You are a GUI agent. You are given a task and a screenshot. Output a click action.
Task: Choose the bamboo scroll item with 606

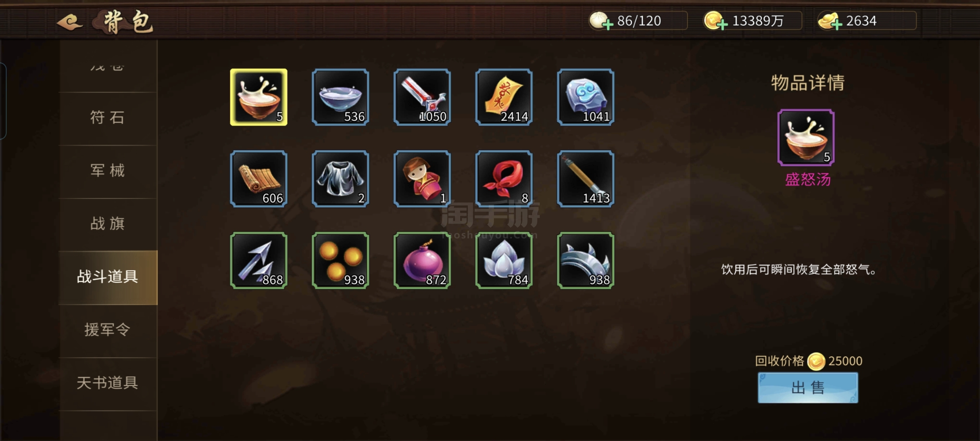[x=259, y=179]
